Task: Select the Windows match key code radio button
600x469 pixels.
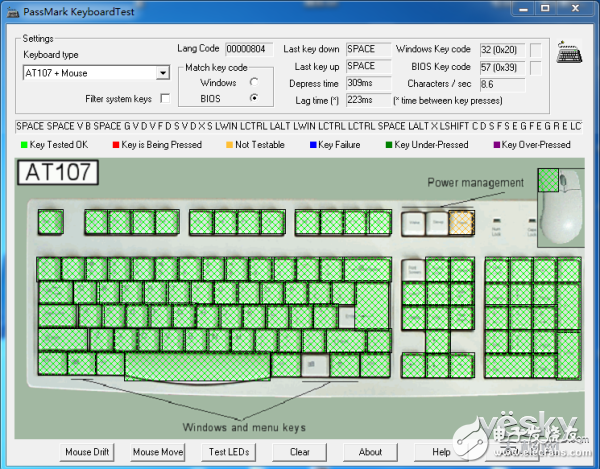Action: point(254,82)
